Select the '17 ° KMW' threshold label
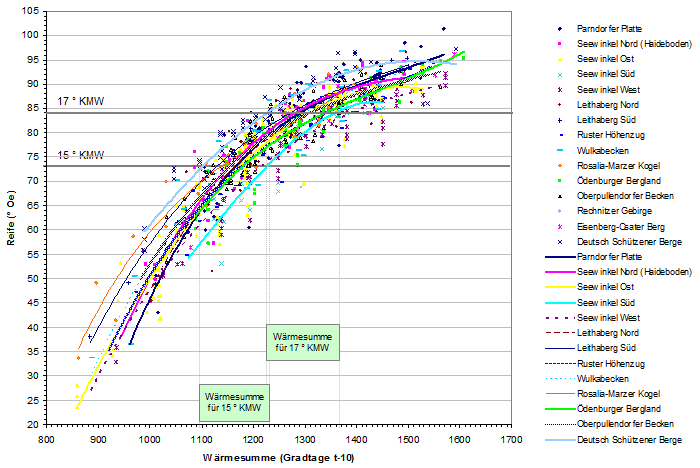 pos(81,101)
